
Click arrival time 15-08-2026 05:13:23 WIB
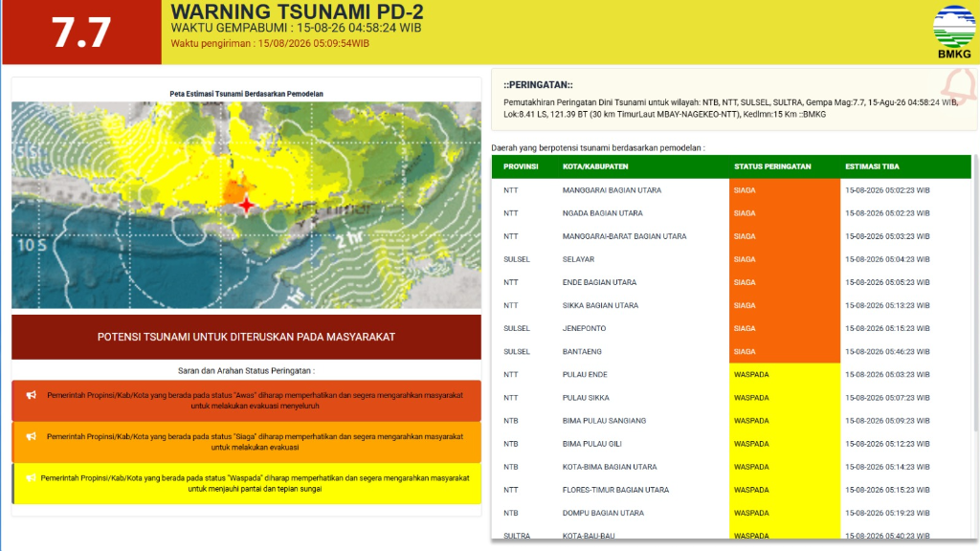click(887, 305)
